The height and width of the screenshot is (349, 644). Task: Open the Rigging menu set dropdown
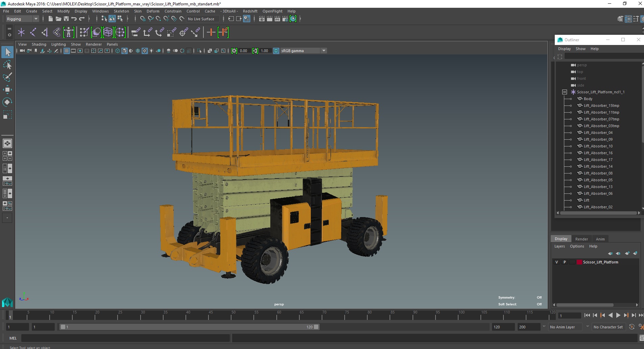point(22,19)
